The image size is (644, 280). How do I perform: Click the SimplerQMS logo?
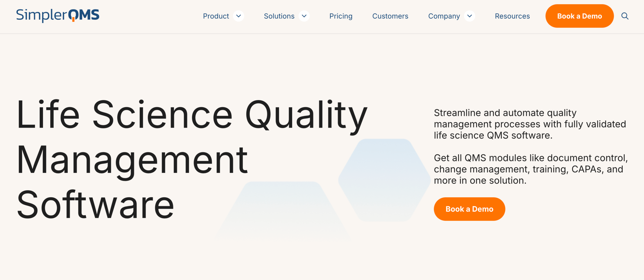coord(58,15)
